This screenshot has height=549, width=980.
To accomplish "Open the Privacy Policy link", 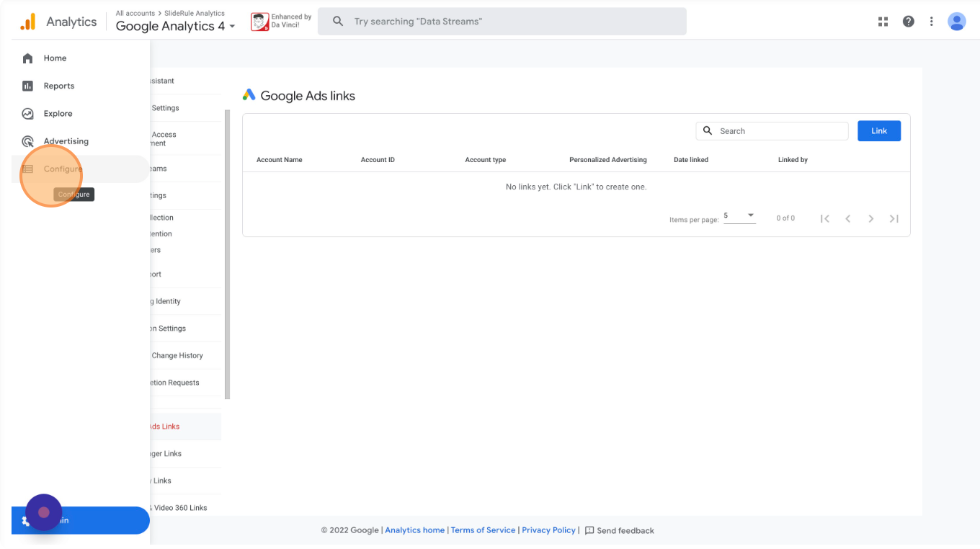I will [x=548, y=530].
